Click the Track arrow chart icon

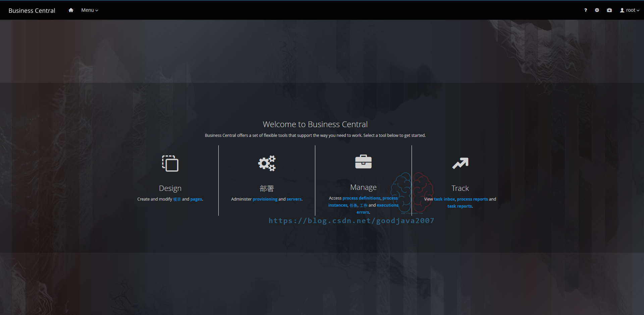tap(460, 163)
